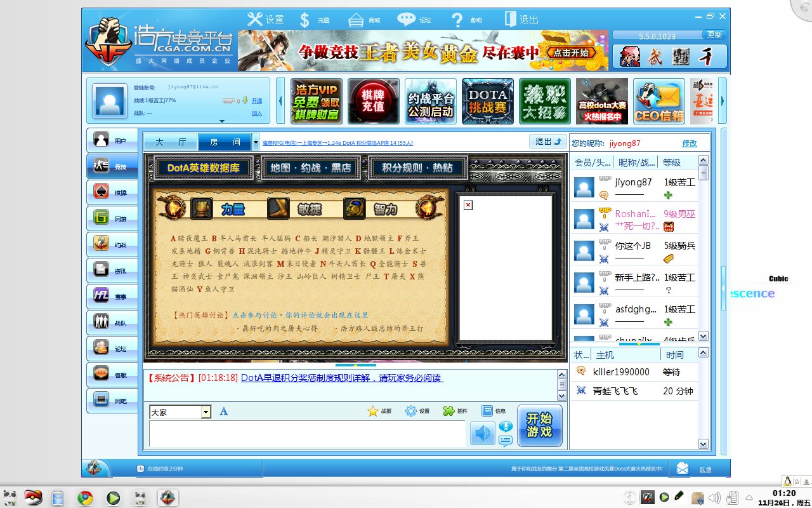Open 浩方VIP免费领取 promo thumbnail
The height and width of the screenshot is (508, 812).
click(317, 101)
